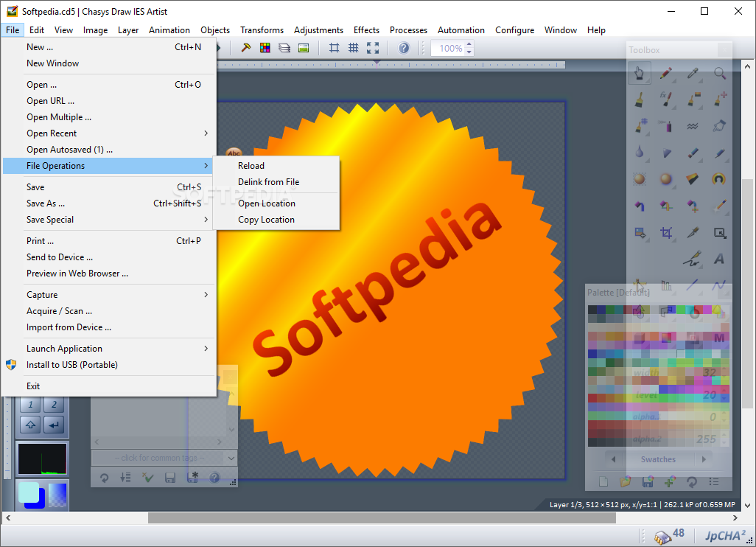Click the zoom 100% input field
This screenshot has width=756, height=547.
[449, 48]
